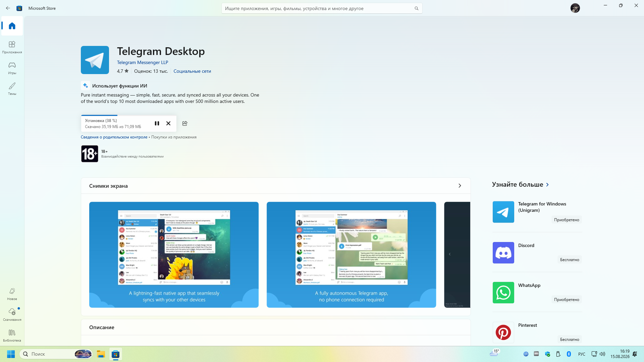
Task: Click the Bluetooth tray icon
Action: [569, 354]
